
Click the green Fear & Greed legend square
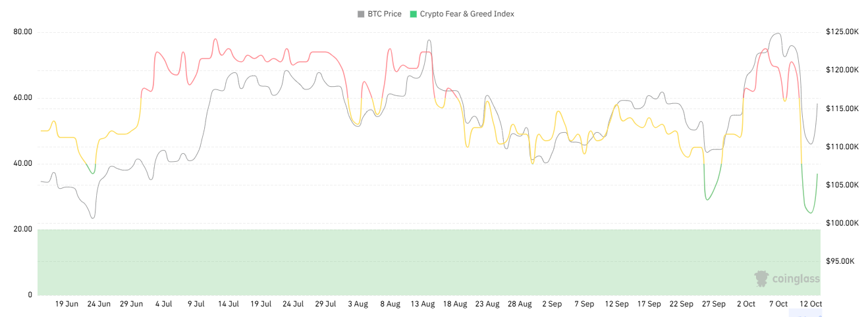[413, 14]
